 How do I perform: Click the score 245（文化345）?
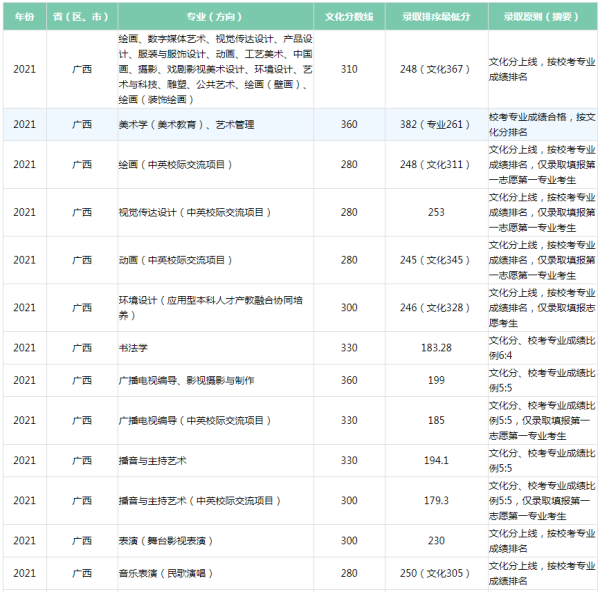[x=435, y=260]
